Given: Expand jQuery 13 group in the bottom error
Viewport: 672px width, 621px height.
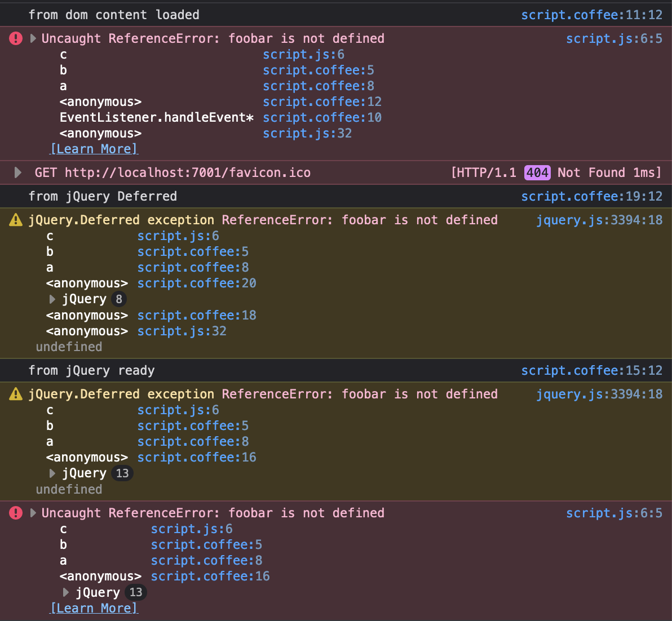Looking at the screenshot, I should (x=66, y=592).
